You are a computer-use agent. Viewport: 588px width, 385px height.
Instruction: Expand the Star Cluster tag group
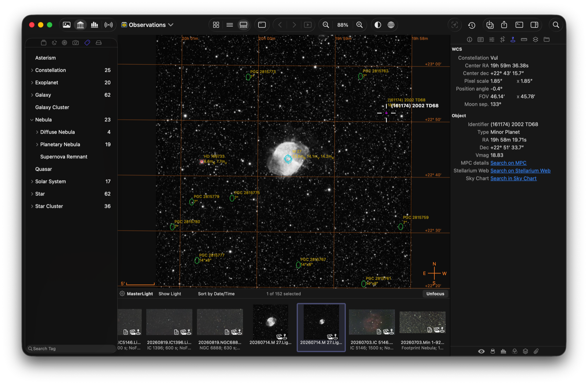32,206
